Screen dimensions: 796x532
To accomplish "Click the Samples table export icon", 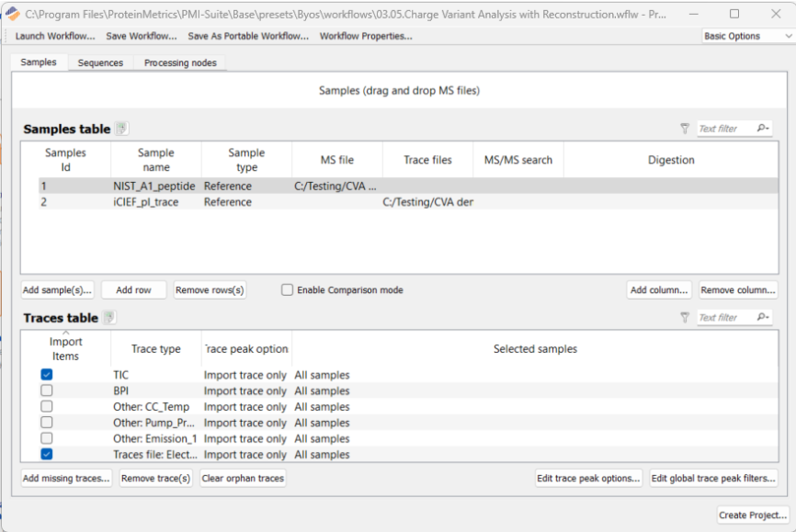I will 121,129.
